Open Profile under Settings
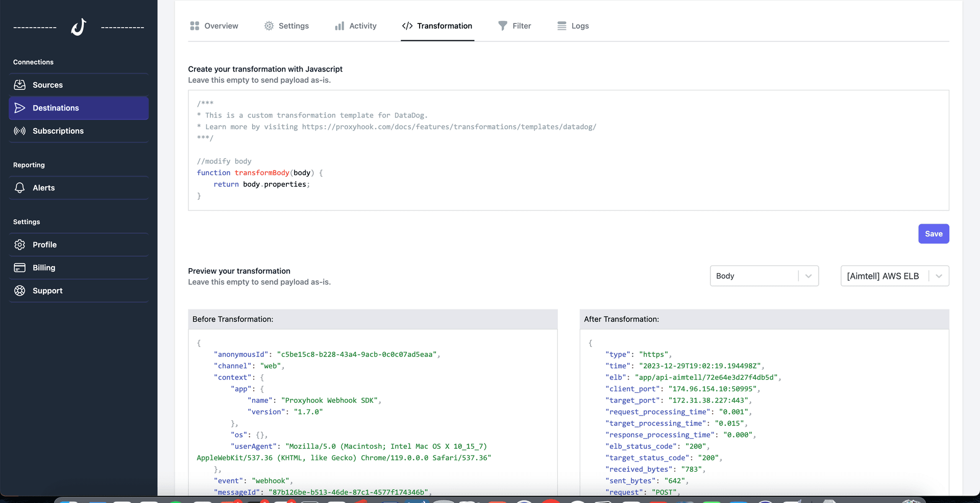980x503 pixels. pyautogui.click(x=79, y=245)
